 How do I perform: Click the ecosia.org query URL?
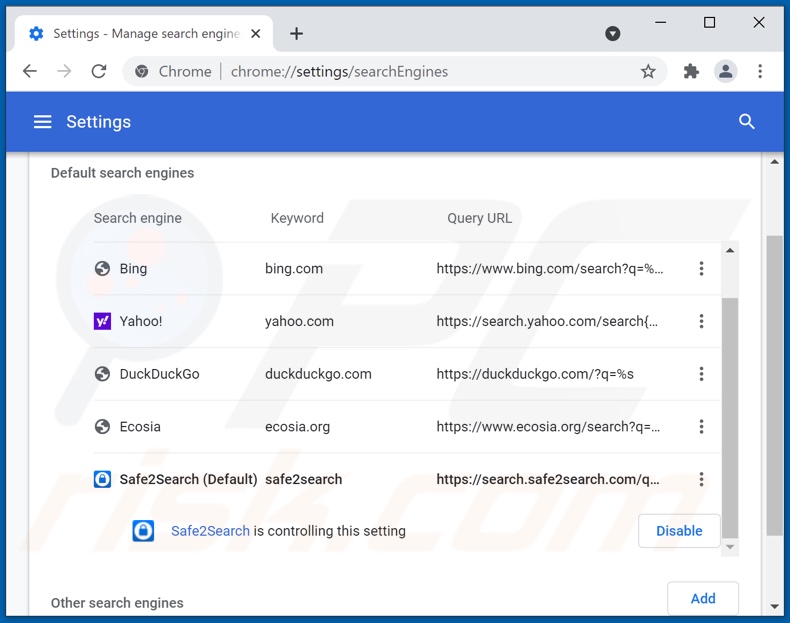click(x=548, y=427)
